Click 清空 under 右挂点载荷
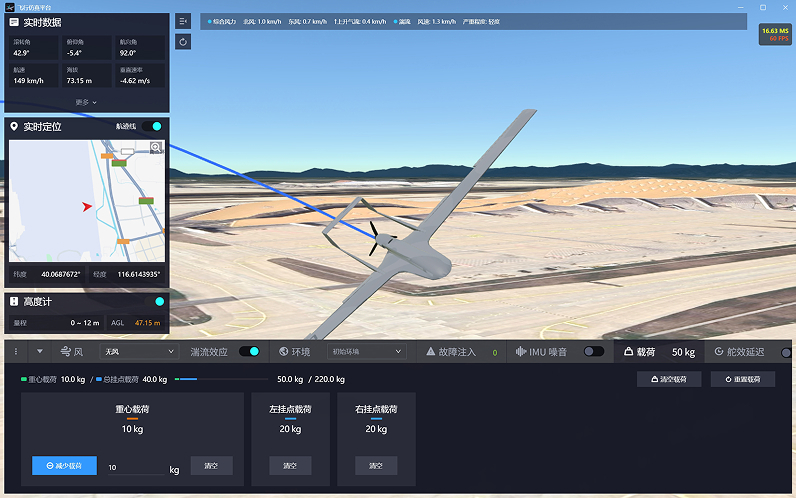The image size is (796, 498). click(376, 466)
